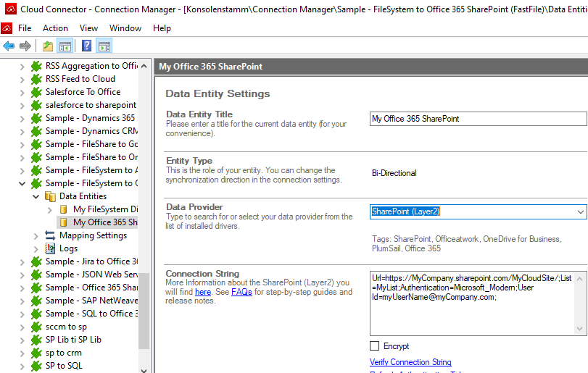
Task: Click the Forward arrow toolbar icon
Action: point(25,46)
